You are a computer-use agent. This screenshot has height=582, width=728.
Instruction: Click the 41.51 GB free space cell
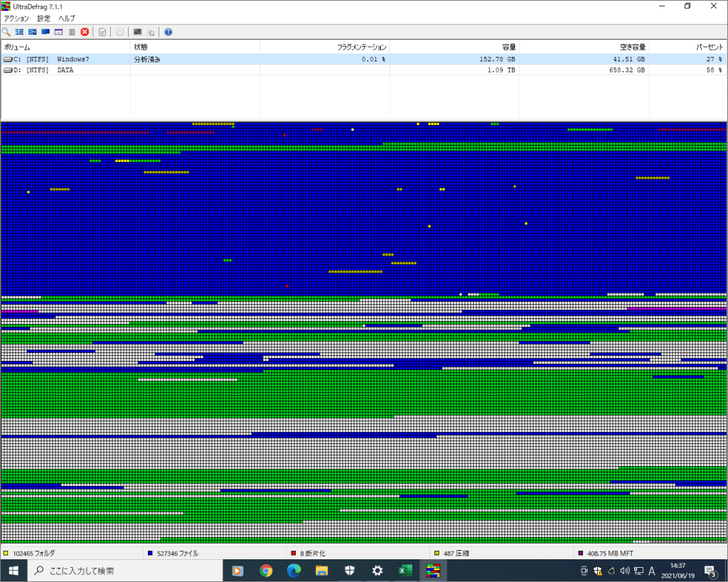coord(628,60)
